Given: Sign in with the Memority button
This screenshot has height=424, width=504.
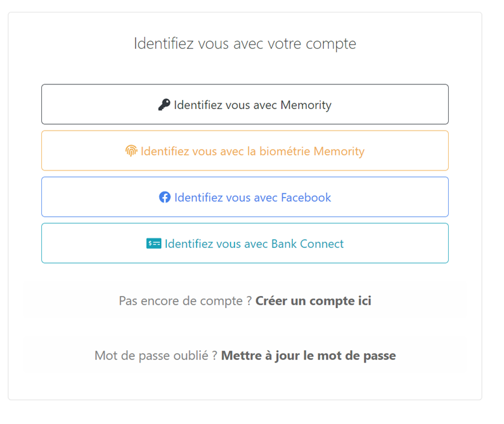Looking at the screenshot, I should pyautogui.click(x=245, y=105).
